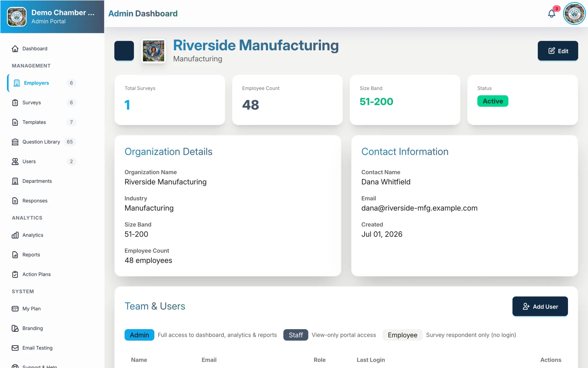The image size is (588, 368).
Task: Click the Reports file chart icon
Action: click(x=15, y=255)
